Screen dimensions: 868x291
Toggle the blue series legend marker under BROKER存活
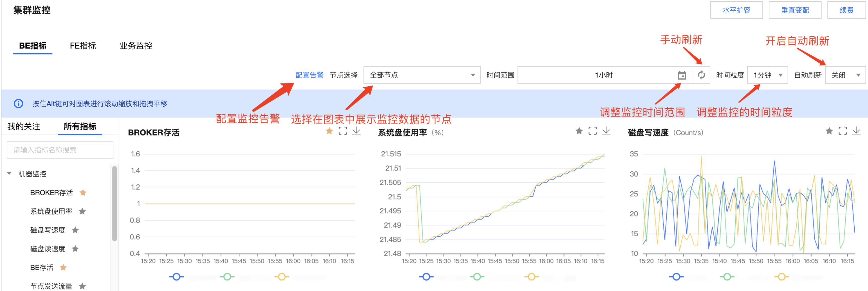[x=176, y=277]
